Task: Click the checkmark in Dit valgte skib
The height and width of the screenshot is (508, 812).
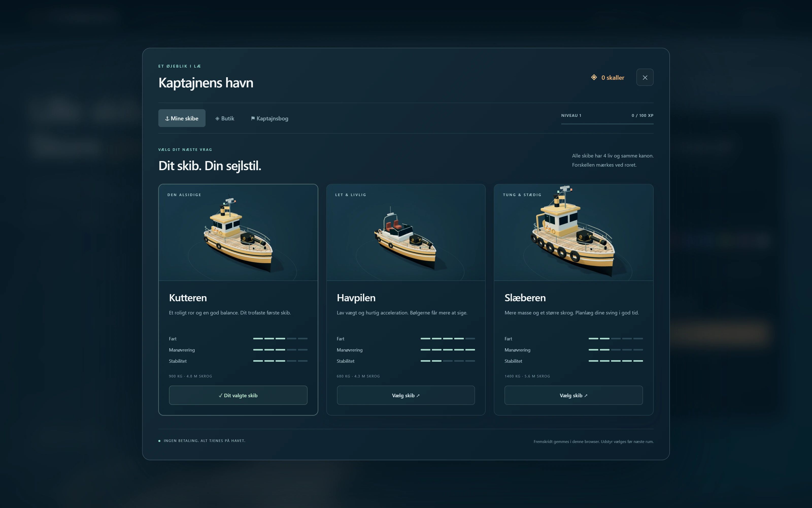Action: pos(221,395)
